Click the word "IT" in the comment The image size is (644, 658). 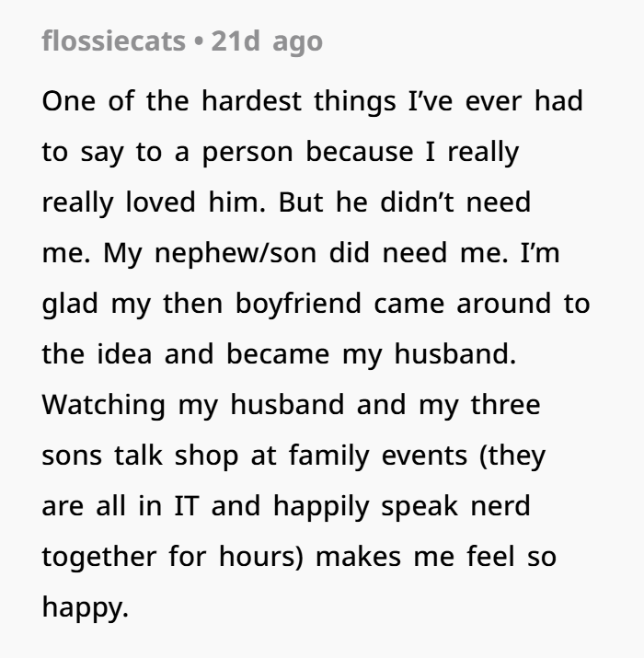coord(186,505)
